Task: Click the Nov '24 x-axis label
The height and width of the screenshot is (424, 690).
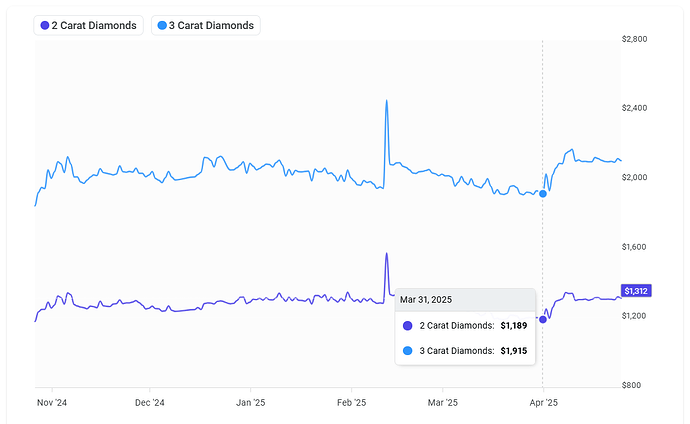Action: tap(52, 402)
